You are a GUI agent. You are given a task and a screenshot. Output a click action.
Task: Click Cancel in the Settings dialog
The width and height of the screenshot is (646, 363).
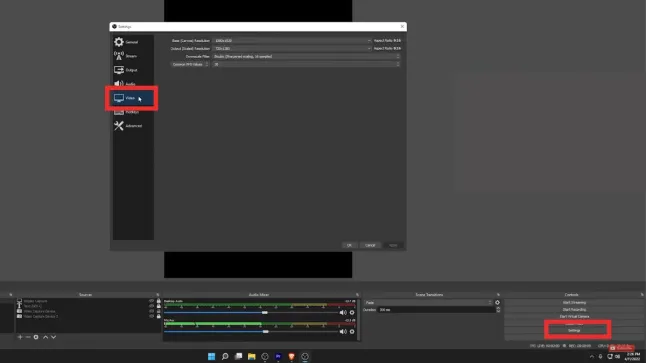click(370, 245)
